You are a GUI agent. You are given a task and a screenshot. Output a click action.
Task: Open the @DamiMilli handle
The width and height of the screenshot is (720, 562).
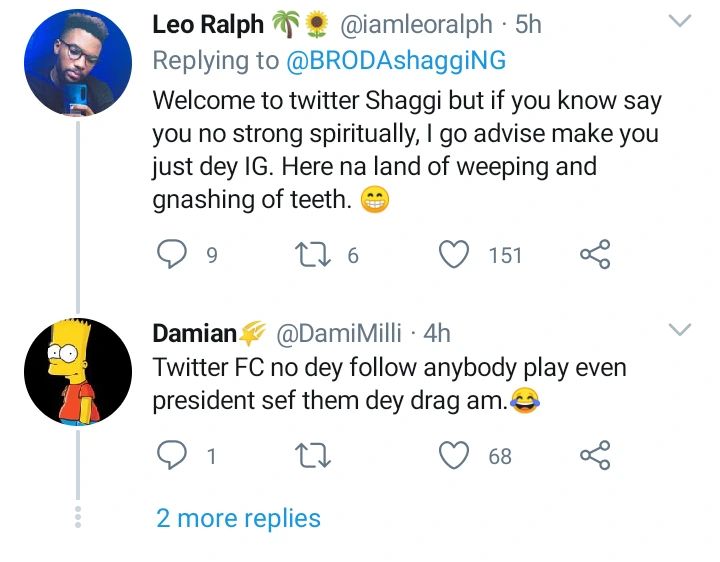338,332
